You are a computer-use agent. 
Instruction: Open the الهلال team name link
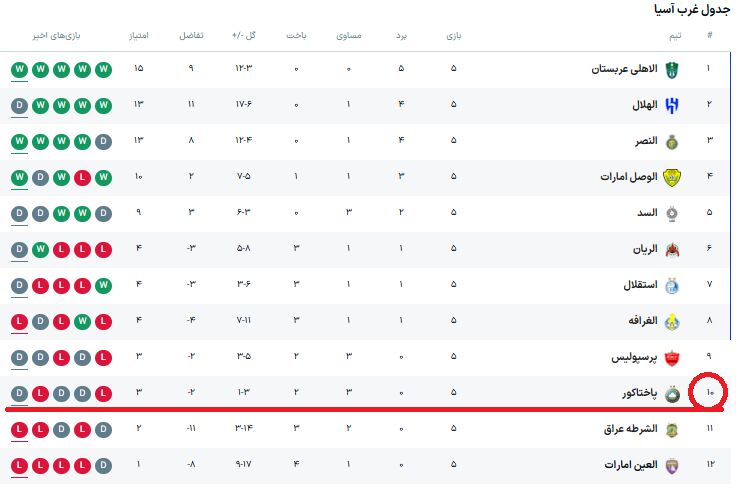coord(641,105)
